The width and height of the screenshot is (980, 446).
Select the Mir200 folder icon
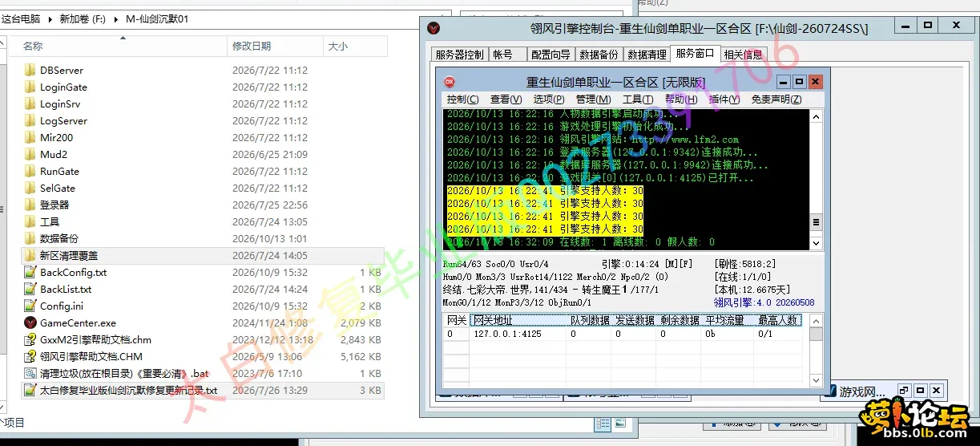(x=30, y=138)
